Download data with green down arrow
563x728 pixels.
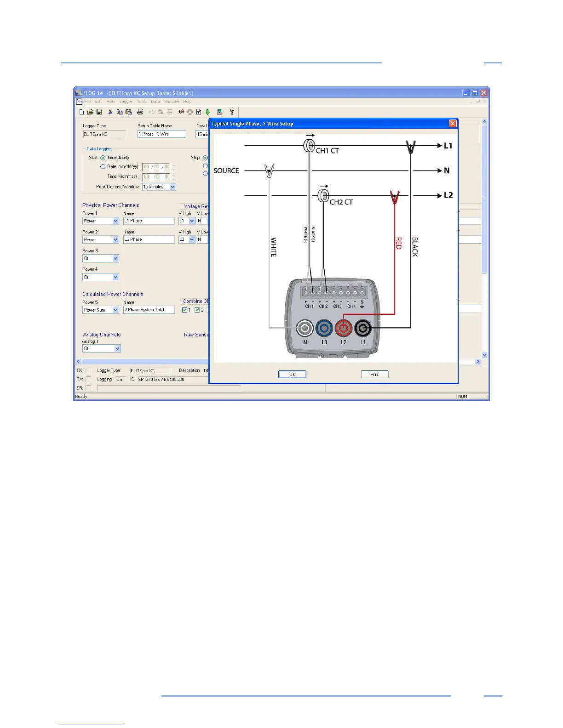point(207,112)
